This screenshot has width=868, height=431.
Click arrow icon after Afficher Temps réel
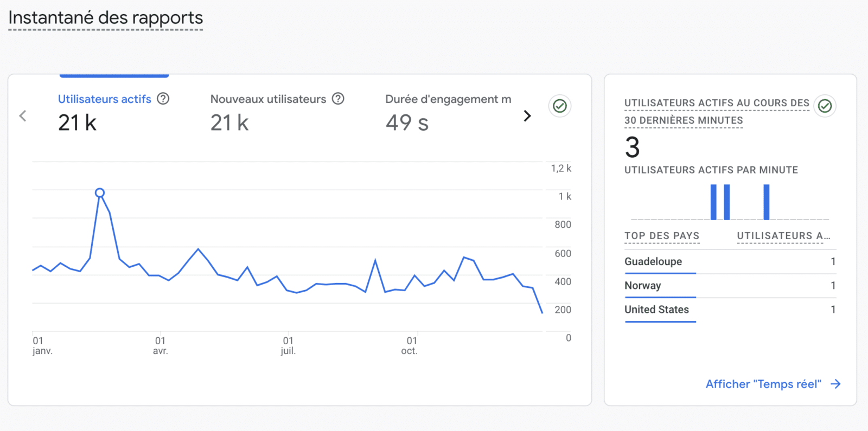pyautogui.click(x=836, y=384)
